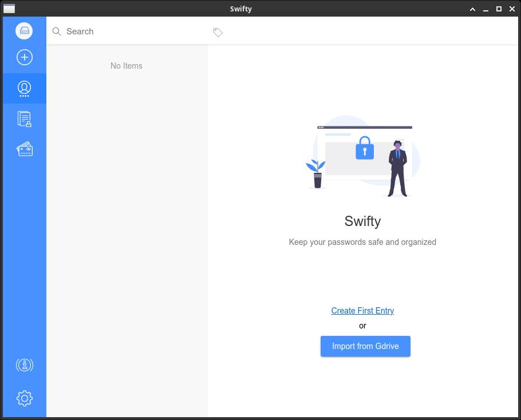Focus the Search input field
This screenshot has width=521, height=420.
click(133, 31)
